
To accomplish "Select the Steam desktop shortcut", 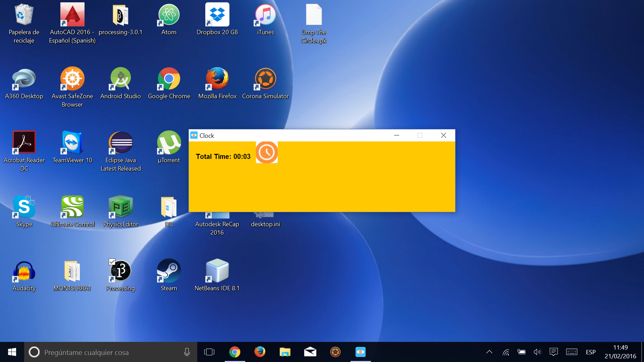I will 169,271.
